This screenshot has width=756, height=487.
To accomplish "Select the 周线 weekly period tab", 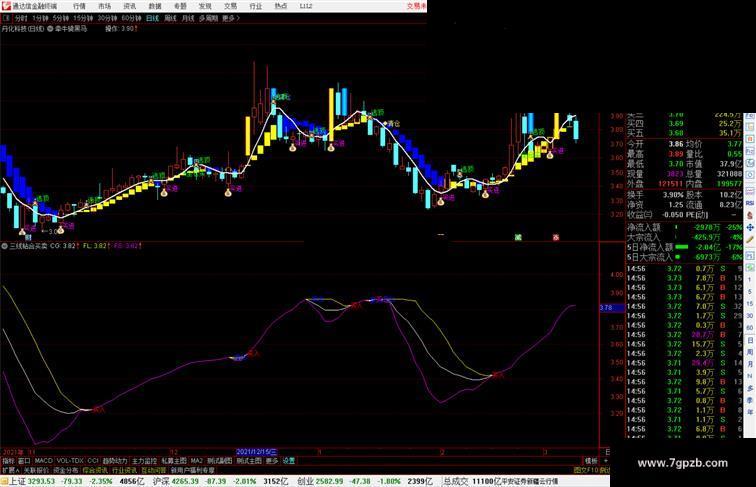I will click(170, 18).
